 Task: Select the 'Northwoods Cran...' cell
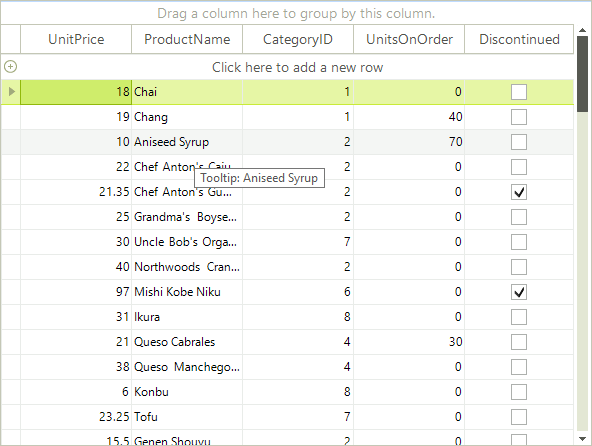[187, 267]
